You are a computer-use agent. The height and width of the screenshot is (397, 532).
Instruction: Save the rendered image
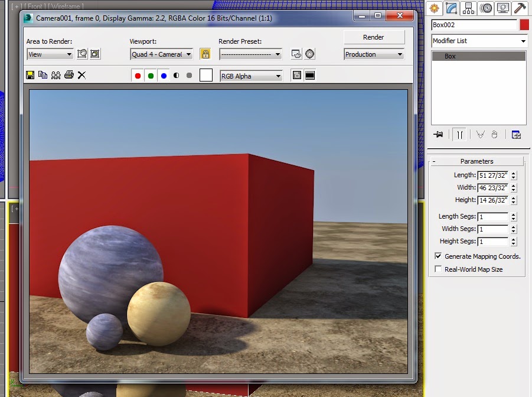coord(30,74)
